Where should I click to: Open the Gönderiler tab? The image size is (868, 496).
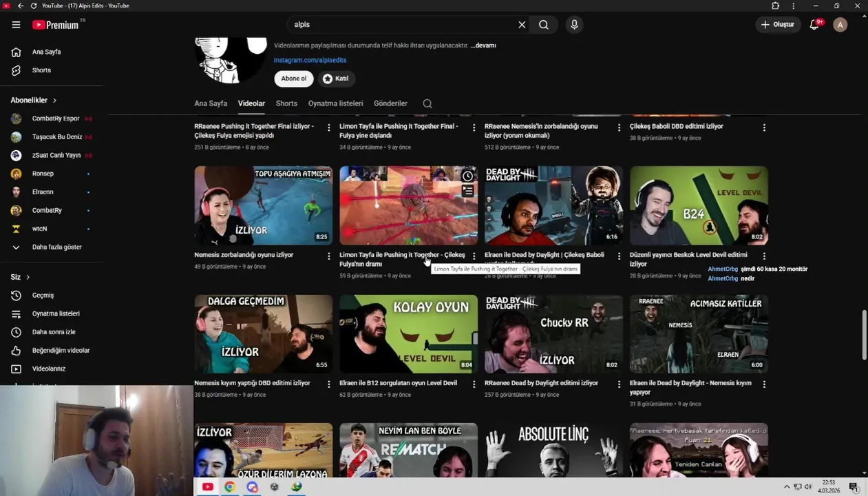point(390,103)
